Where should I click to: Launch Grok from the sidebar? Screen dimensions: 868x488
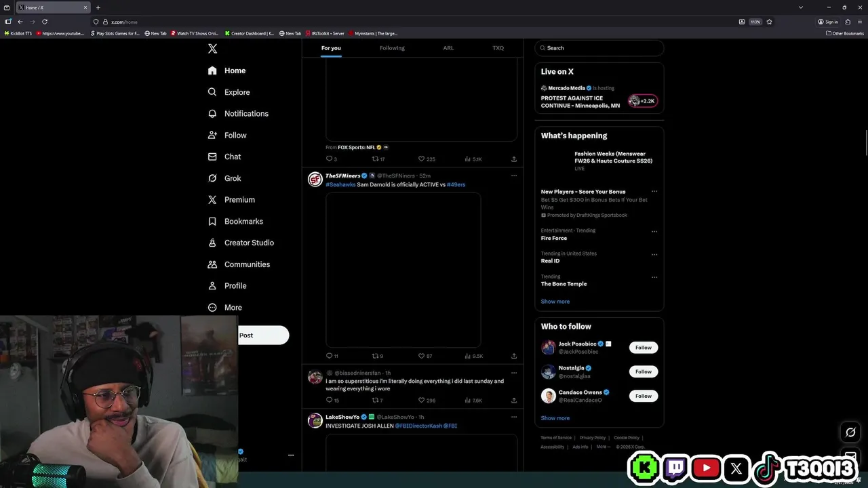(x=224, y=178)
